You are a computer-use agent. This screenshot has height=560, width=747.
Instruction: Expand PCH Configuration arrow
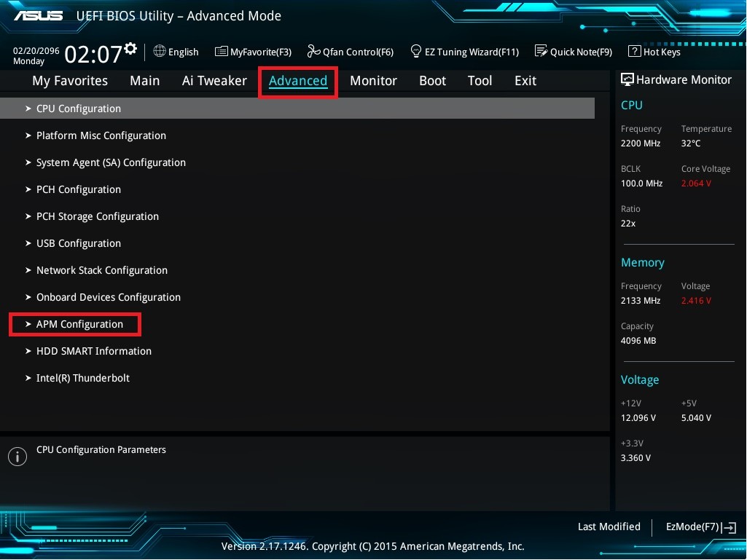coord(28,189)
